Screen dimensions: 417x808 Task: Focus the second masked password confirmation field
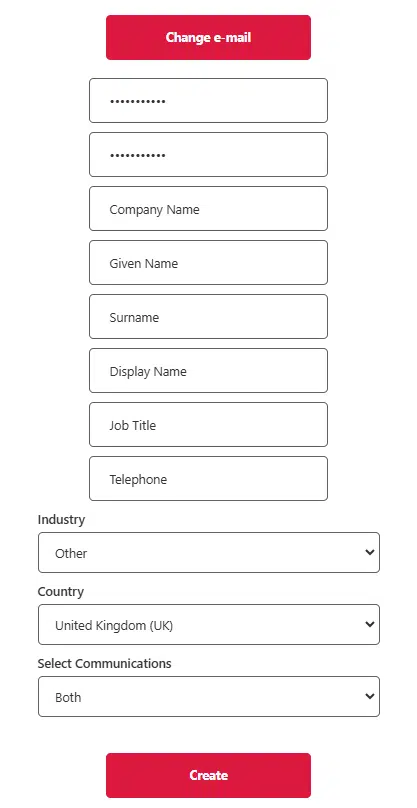coord(208,155)
